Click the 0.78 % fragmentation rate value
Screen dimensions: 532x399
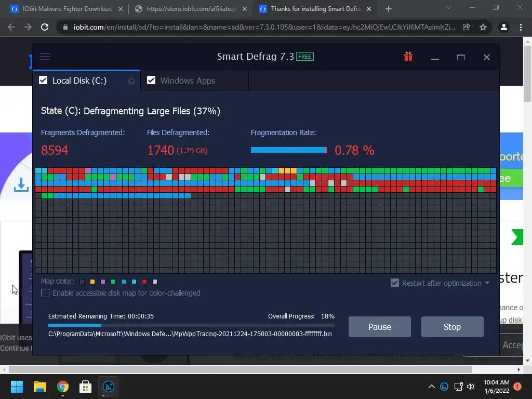(x=354, y=150)
